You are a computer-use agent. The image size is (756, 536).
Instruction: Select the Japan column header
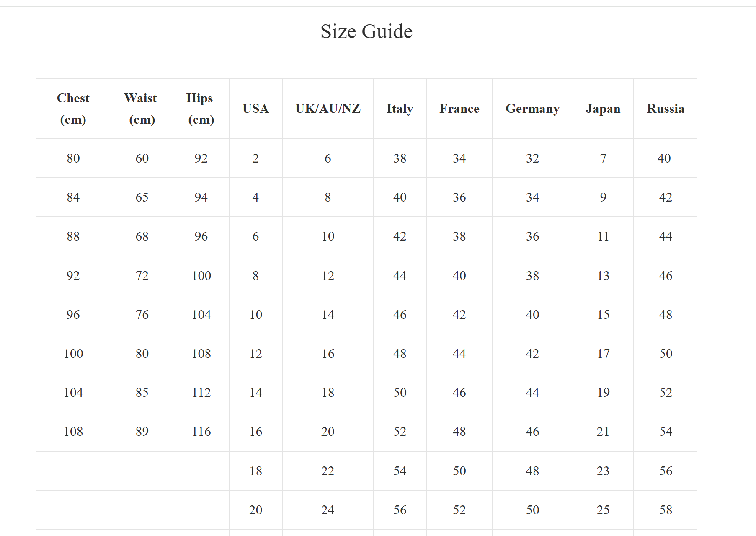pyautogui.click(x=603, y=109)
